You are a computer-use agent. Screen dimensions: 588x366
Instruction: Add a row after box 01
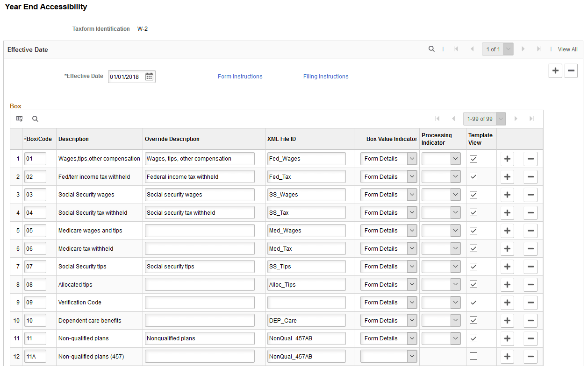[508, 159]
